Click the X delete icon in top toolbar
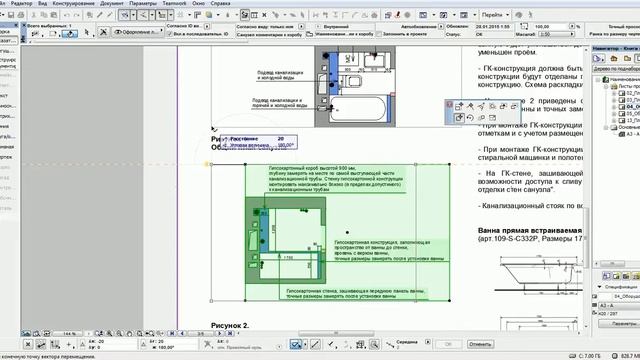Image resolution: width=640 pixels, height=360 pixels. (x=264, y=15)
